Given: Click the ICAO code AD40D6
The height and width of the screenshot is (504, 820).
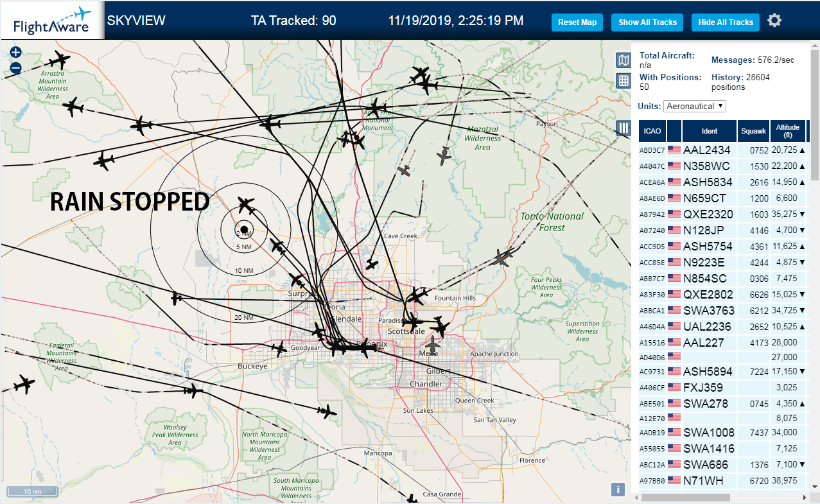Looking at the screenshot, I should click(652, 357).
